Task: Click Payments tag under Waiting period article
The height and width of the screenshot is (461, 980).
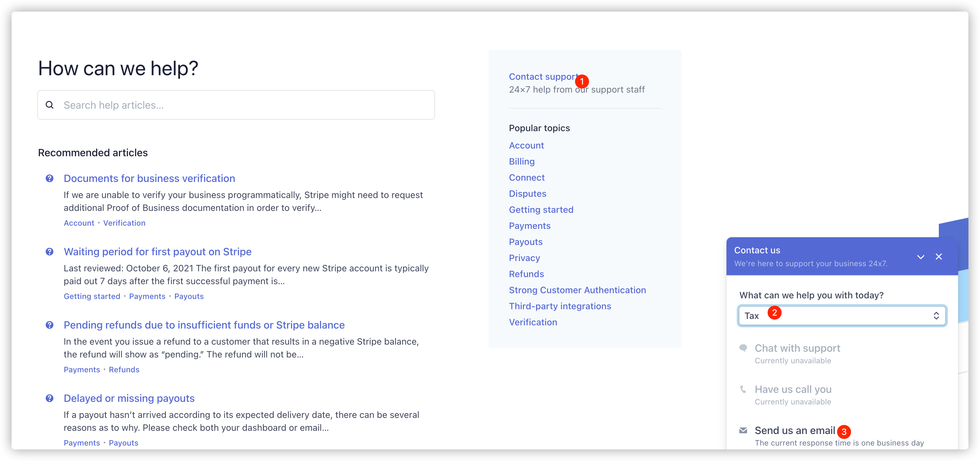Action: [x=147, y=296]
